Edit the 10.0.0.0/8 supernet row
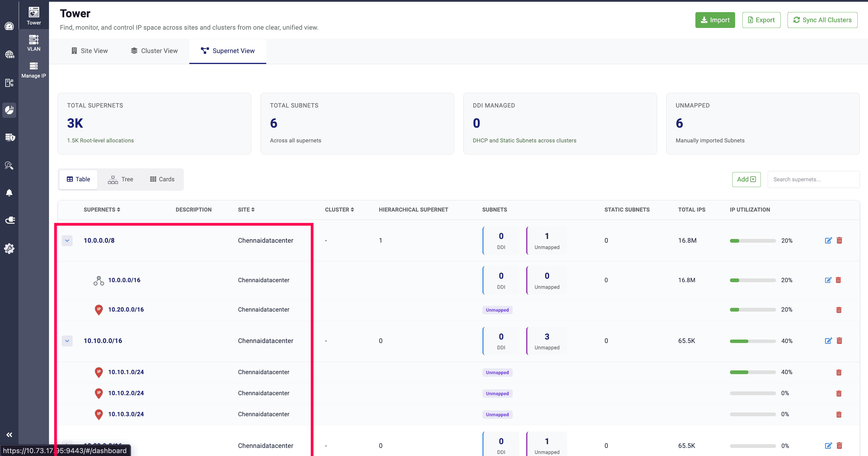The image size is (868, 456). 828,240
